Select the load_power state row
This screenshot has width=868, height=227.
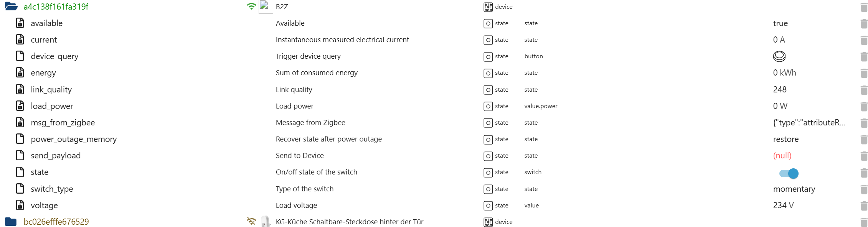coord(52,106)
